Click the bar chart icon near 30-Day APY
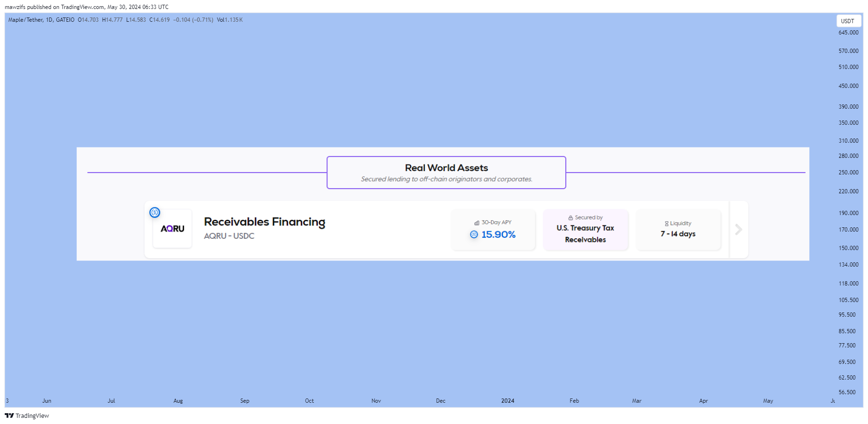Viewport: 868px width, 424px height. (x=477, y=223)
